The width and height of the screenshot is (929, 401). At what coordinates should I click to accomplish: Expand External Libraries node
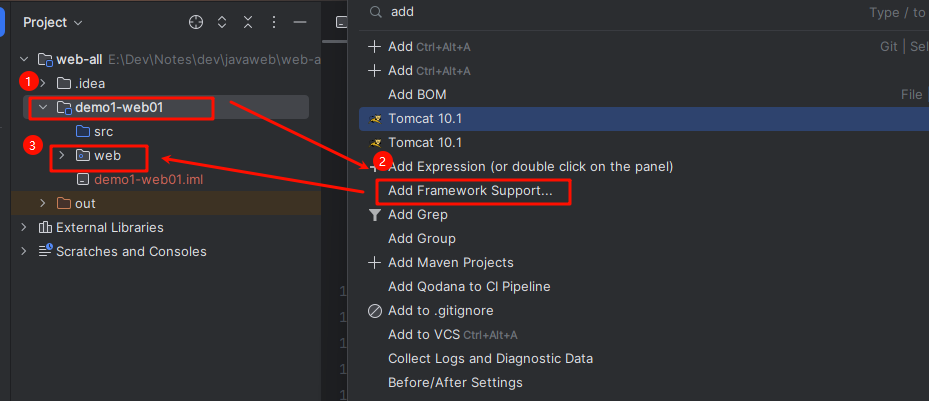(24, 227)
